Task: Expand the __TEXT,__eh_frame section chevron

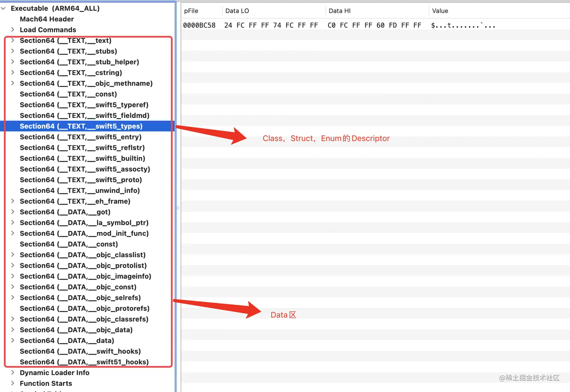Action: pyautogui.click(x=12, y=201)
